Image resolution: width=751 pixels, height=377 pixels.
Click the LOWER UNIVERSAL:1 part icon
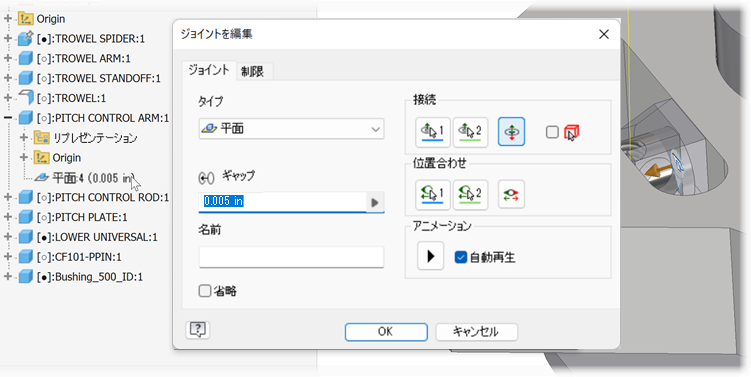pyautogui.click(x=25, y=237)
